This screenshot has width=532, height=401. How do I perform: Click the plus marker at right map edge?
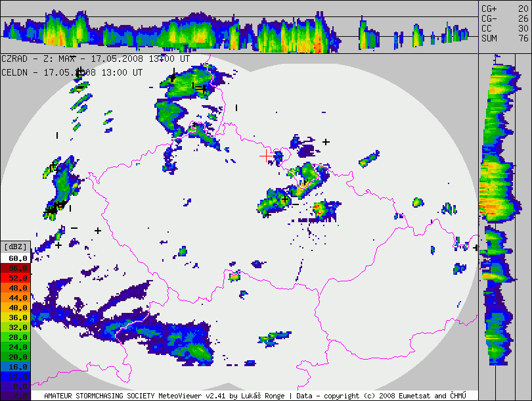[476, 248]
